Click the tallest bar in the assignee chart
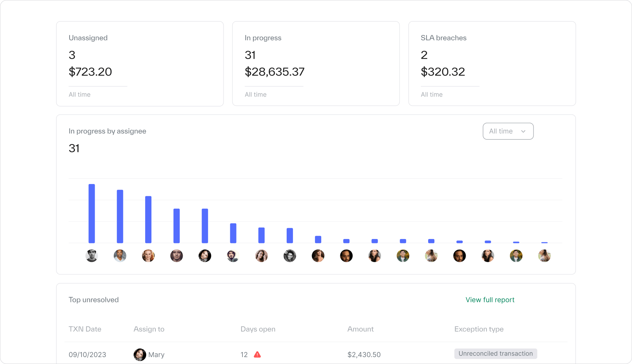 (92, 214)
